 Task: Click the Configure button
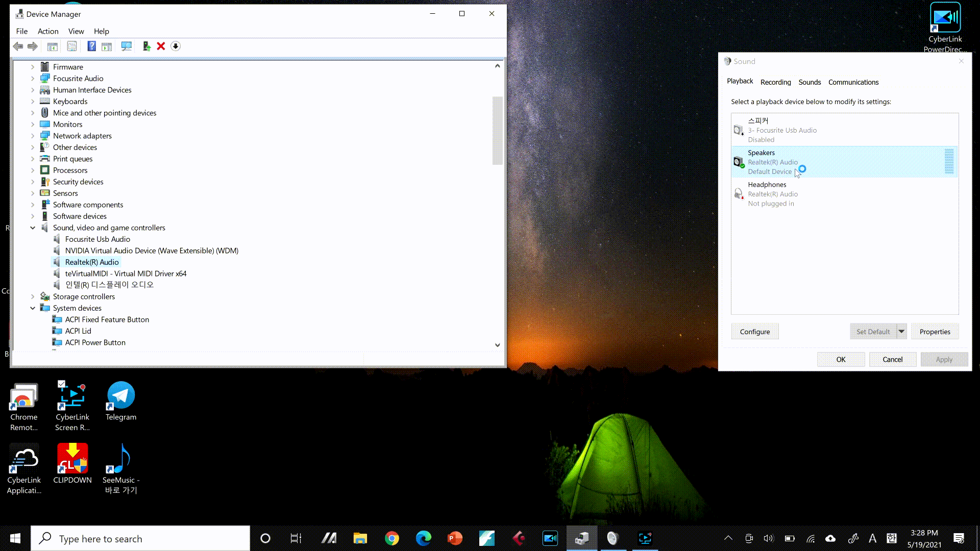[x=754, y=332]
